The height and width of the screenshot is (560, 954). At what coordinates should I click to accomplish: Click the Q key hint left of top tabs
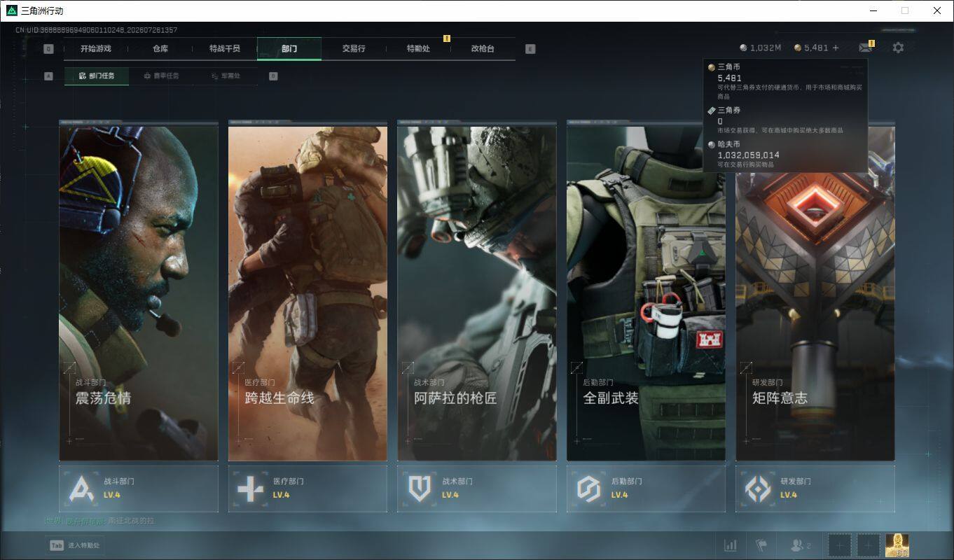coord(48,49)
